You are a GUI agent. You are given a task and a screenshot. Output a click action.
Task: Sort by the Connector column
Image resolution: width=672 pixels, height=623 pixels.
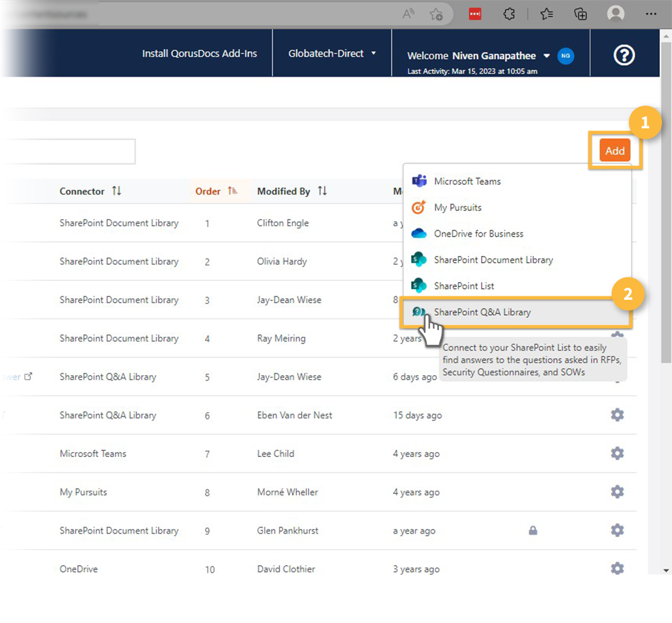91,191
